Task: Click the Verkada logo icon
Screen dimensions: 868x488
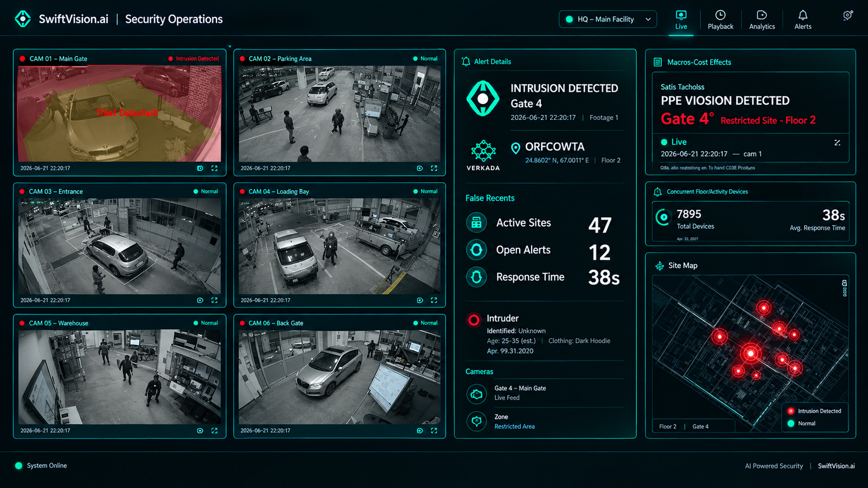Action: pos(483,151)
